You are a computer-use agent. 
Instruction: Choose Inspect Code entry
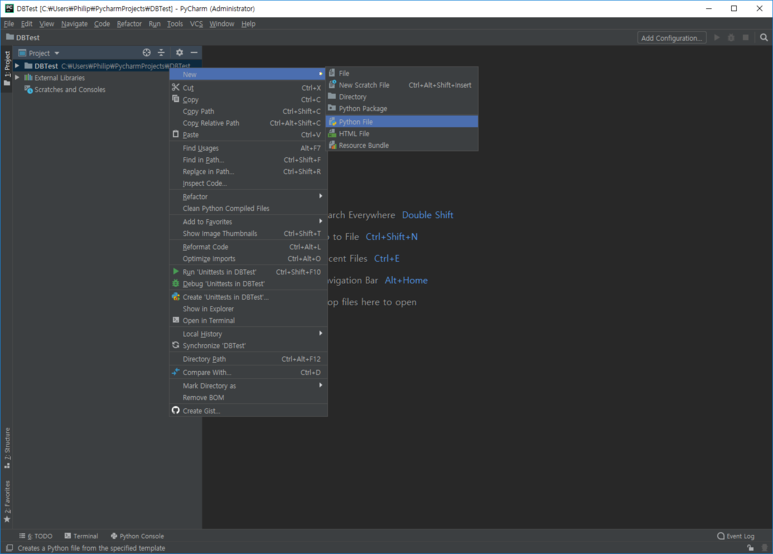click(x=248, y=183)
